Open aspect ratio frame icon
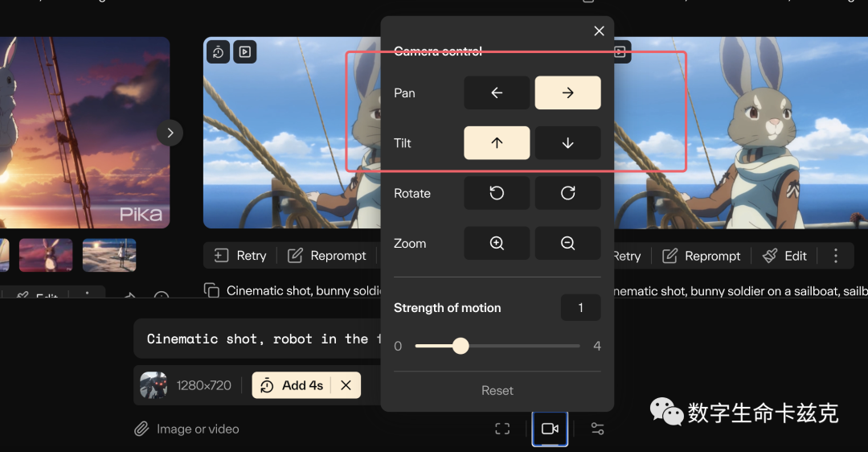Image resolution: width=868 pixels, height=452 pixels. point(502,429)
